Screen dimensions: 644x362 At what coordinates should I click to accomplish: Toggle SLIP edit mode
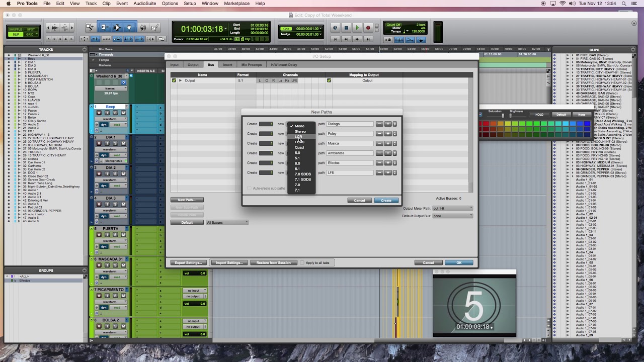(x=16, y=34)
